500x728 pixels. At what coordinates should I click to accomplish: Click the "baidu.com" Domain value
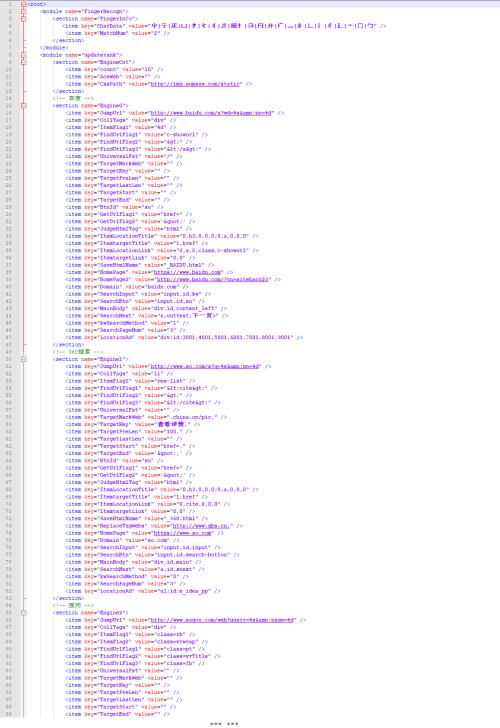coord(160,287)
